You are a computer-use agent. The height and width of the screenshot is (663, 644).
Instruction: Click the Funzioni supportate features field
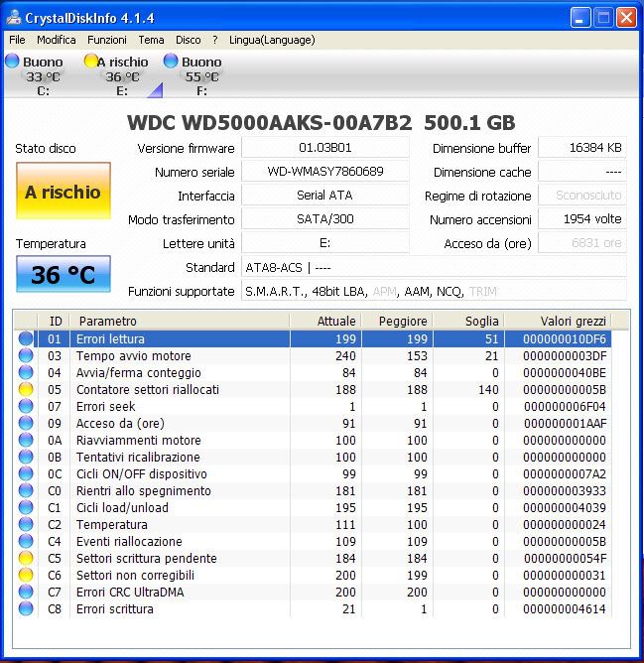[x=434, y=291]
